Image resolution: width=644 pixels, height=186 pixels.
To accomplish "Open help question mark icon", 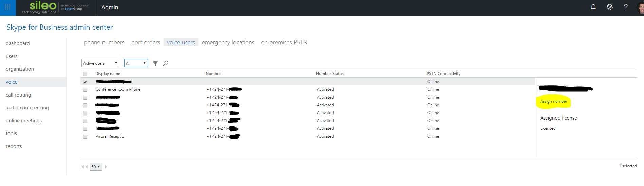I will click(626, 7).
